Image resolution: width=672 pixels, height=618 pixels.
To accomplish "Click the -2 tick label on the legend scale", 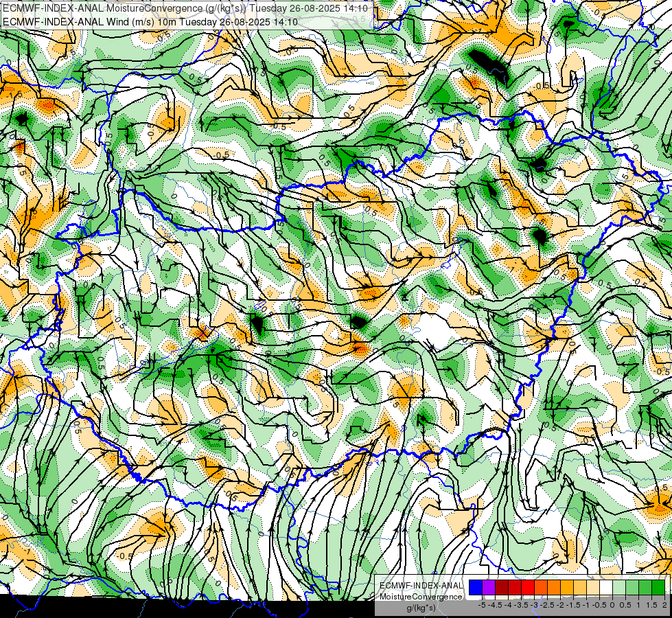I will tap(561, 605).
